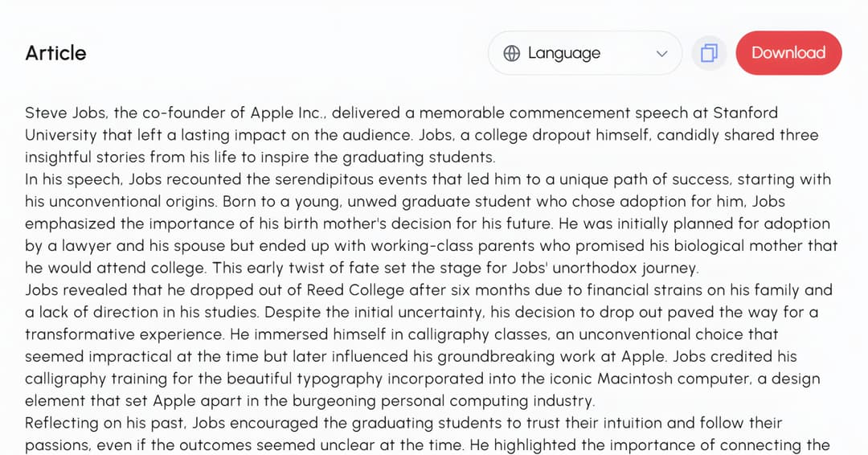Click the line starting "Jobs revealed that he dropped"
Screen dimensions: 868x455
(428, 290)
